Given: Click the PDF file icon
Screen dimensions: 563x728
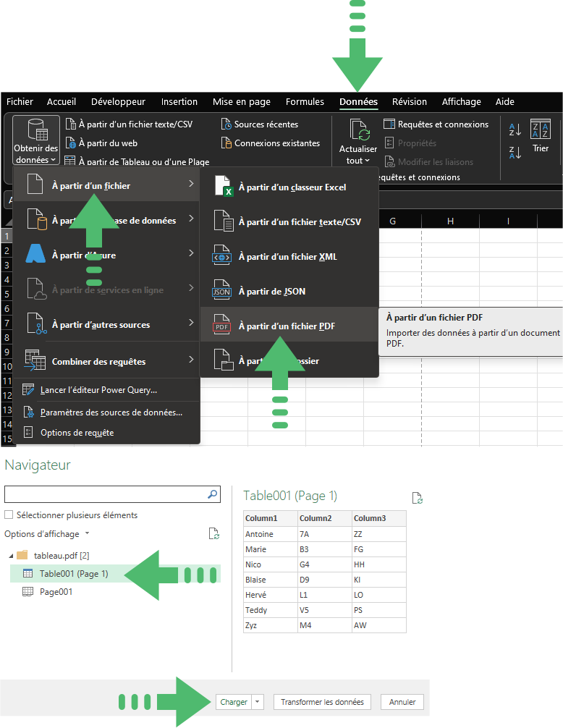Looking at the screenshot, I should [x=222, y=324].
